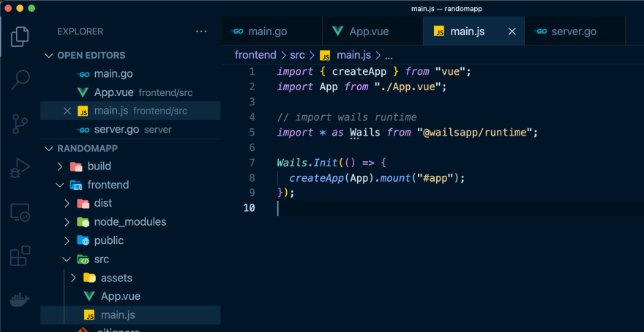Click the EXPLORER panel title
644x332 pixels.
[80, 32]
